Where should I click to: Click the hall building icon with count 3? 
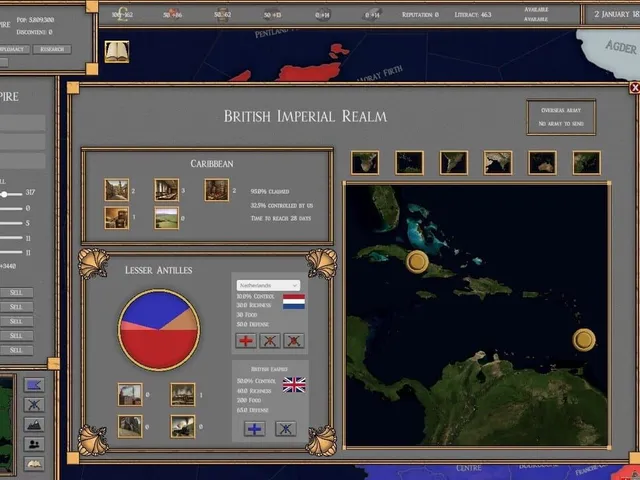167,190
